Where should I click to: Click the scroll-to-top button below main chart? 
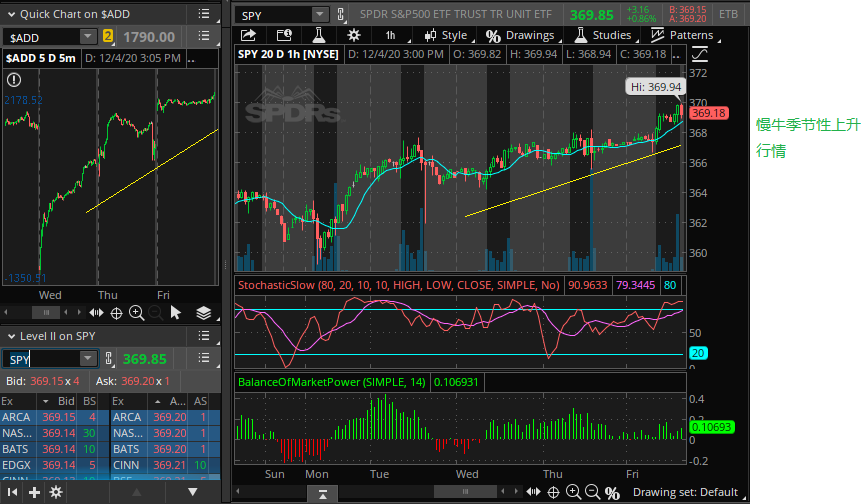(x=322, y=493)
